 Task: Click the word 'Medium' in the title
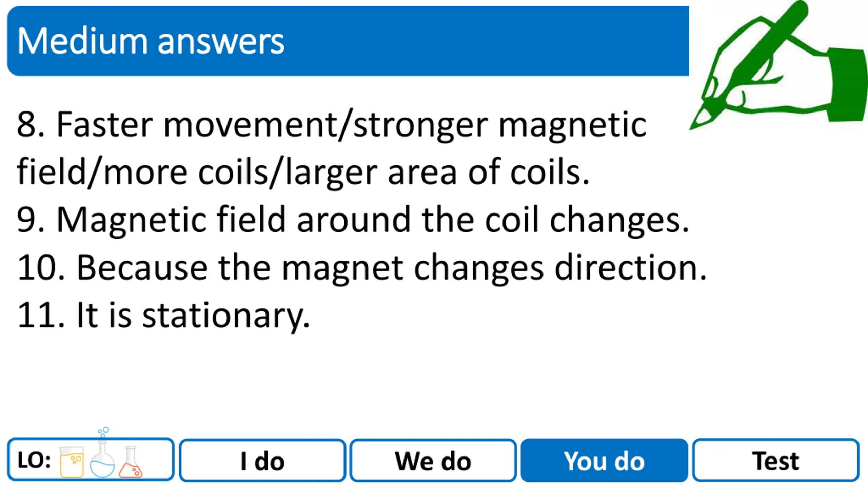82,41
